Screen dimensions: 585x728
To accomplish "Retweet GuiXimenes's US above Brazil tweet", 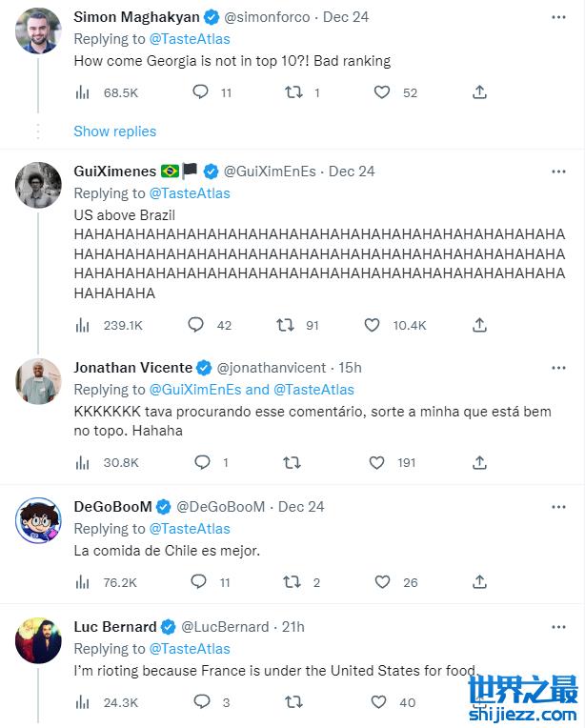I will (x=285, y=325).
